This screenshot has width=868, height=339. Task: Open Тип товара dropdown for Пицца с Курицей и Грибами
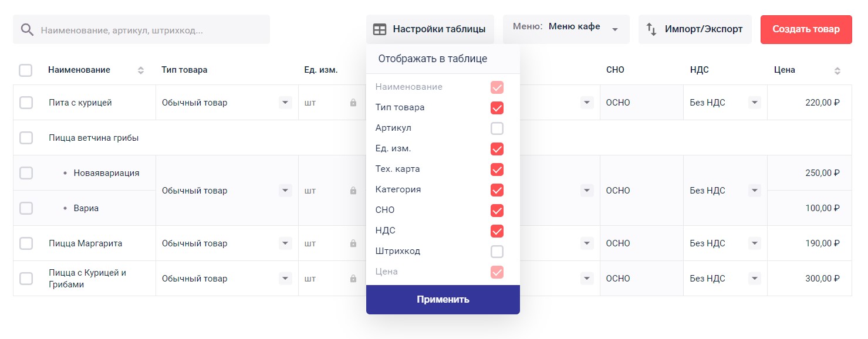click(x=285, y=279)
